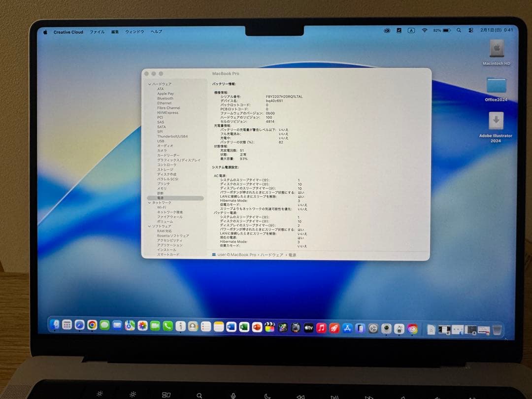Screen dimensions: 532x399
Task: Select ストレージ in sidebar
Action: (x=165, y=169)
